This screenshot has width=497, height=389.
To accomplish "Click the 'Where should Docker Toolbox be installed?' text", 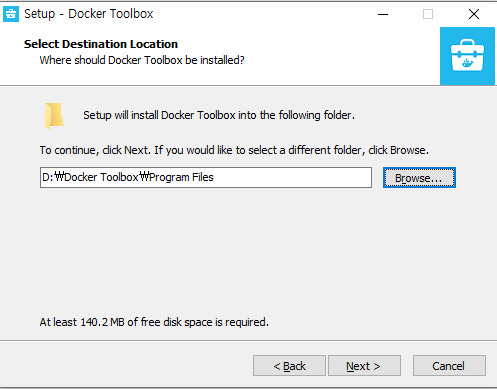I will [142, 60].
